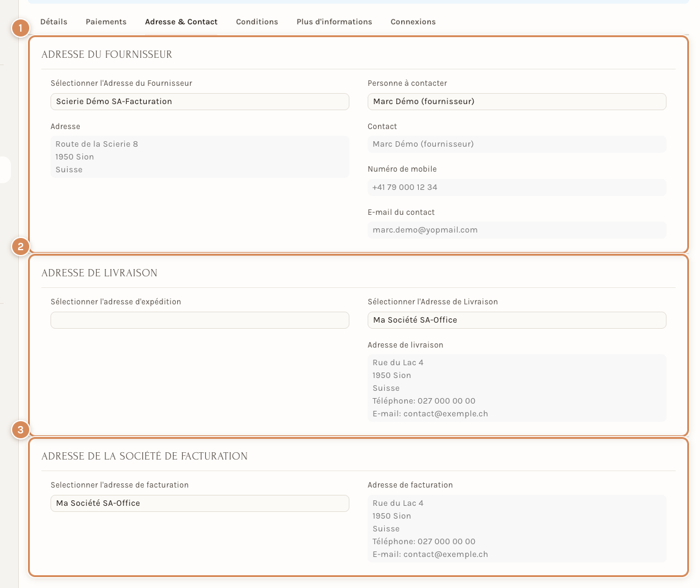
Task: Edit the Sélectionner l'Adresse de Livraison field
Action: click(x=517, y=320)
